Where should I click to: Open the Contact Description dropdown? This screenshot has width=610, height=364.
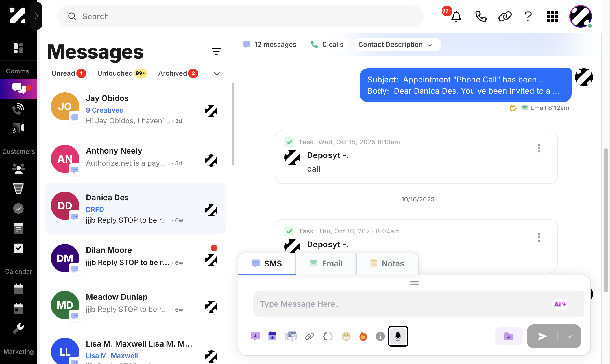(x=397, y=45)
